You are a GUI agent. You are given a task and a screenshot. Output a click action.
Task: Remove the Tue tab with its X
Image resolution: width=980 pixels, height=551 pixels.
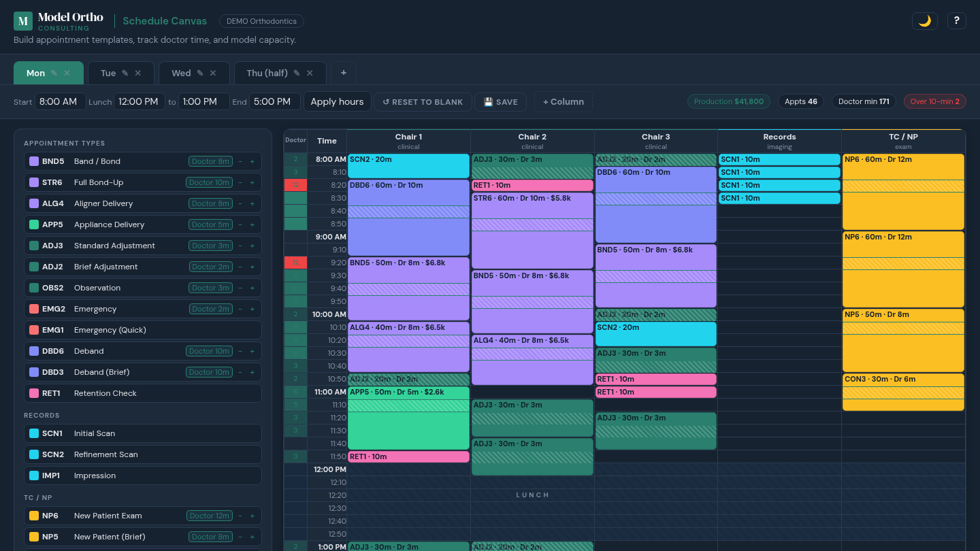(137, 73)
